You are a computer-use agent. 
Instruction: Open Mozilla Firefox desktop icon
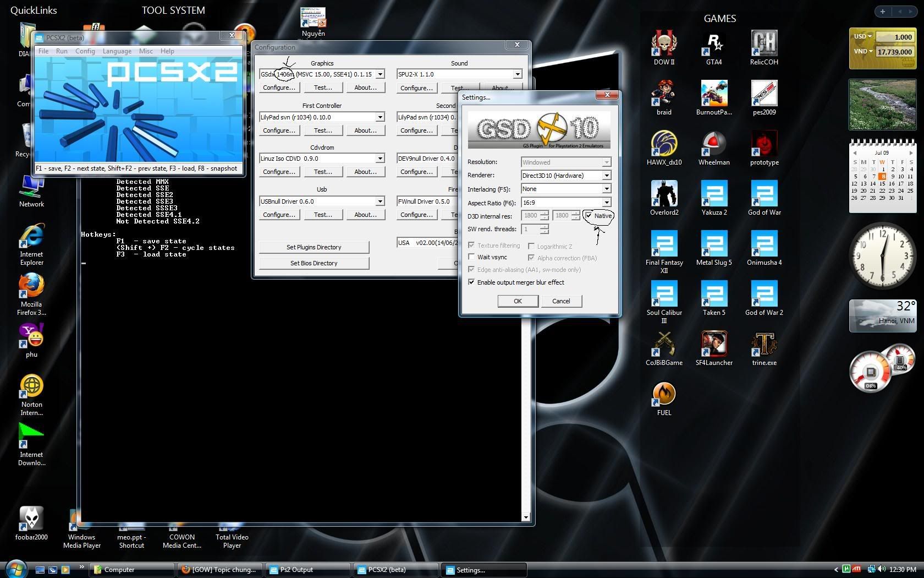[x=31, y=295]
